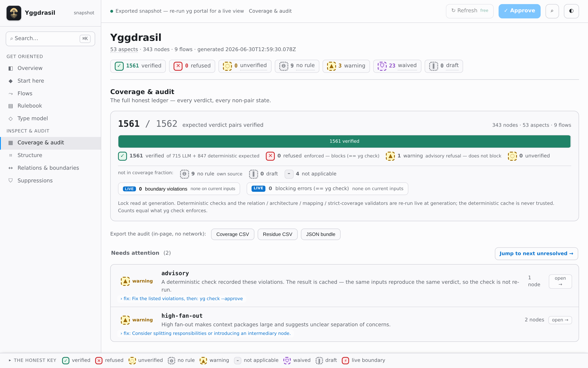Click the sidebar search field
The image size is (588, 368).
[x=50, y=39]
